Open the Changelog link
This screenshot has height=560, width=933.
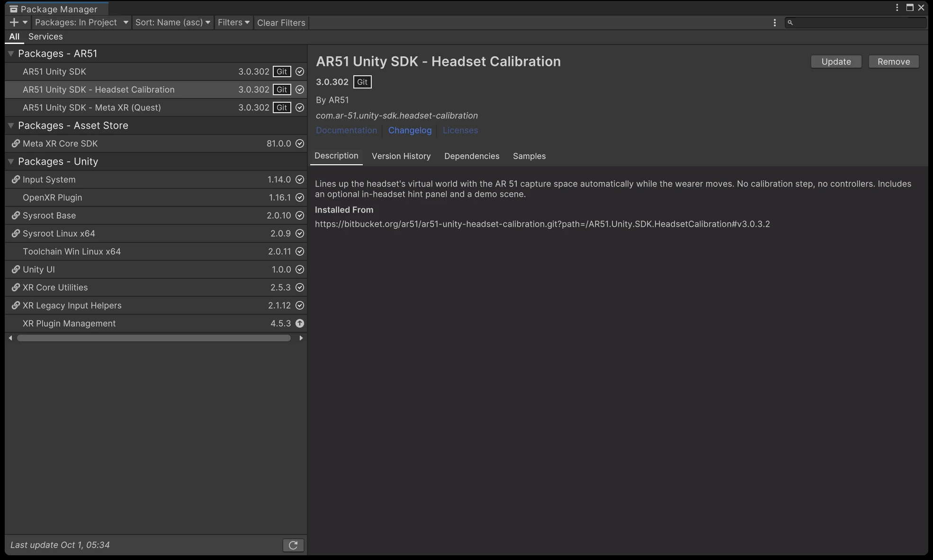tap(410, 130)
